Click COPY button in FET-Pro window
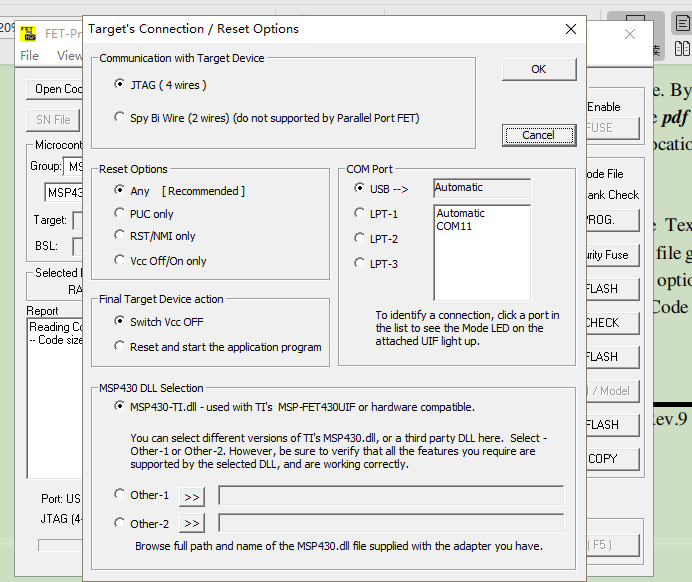Viewport: 692px width, 582px height. (613, 459)
